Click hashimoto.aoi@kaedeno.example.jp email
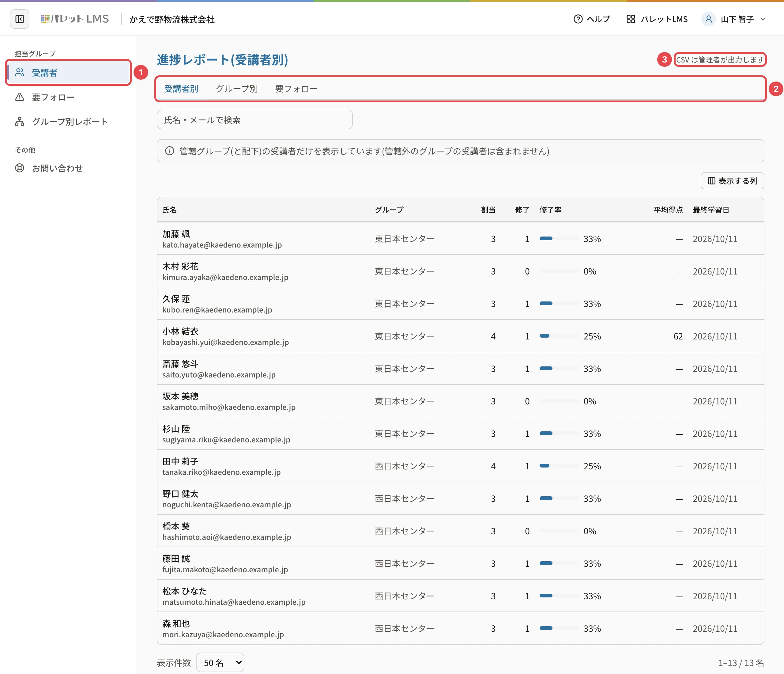784x674 pixels. [227, 537]
